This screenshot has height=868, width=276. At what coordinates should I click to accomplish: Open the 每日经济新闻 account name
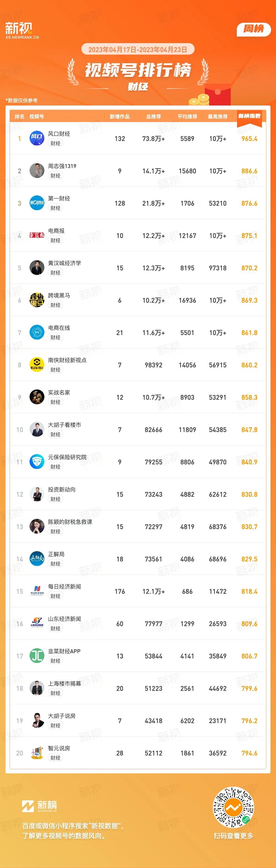[64, 587]
